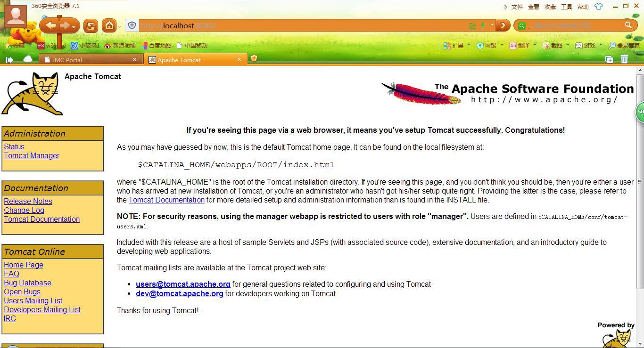Go back with the left arrow button
This screenshot has width=644, height=348.
50,25
